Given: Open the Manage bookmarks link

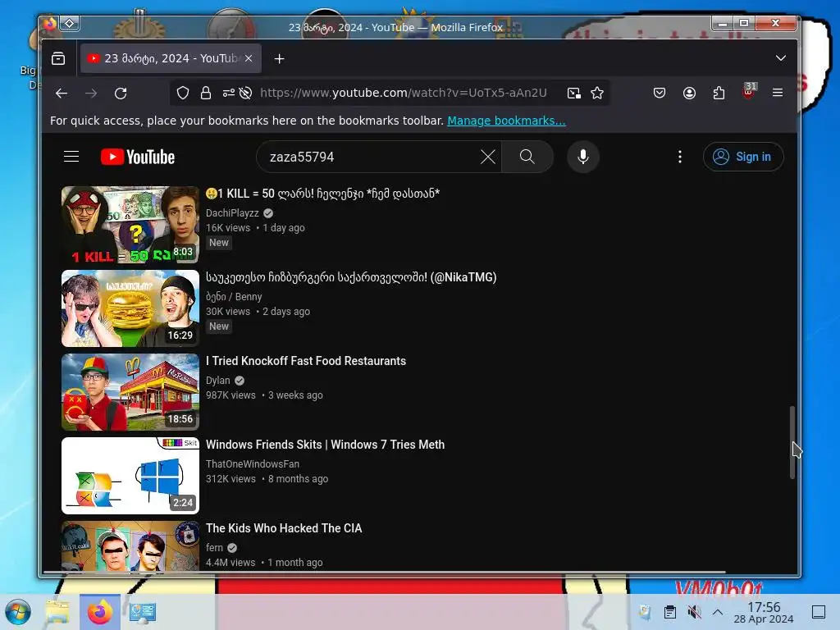Looking at the screenshot, I should click(x=506, y=121).
